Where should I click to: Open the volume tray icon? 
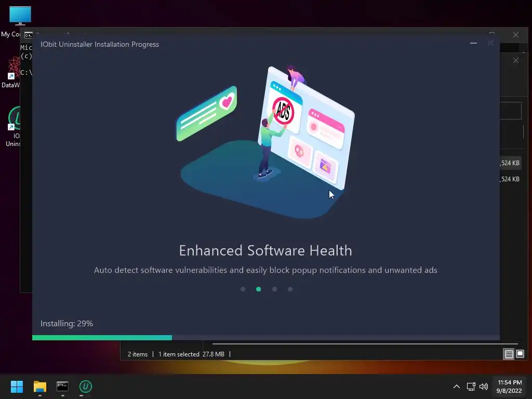484,387
